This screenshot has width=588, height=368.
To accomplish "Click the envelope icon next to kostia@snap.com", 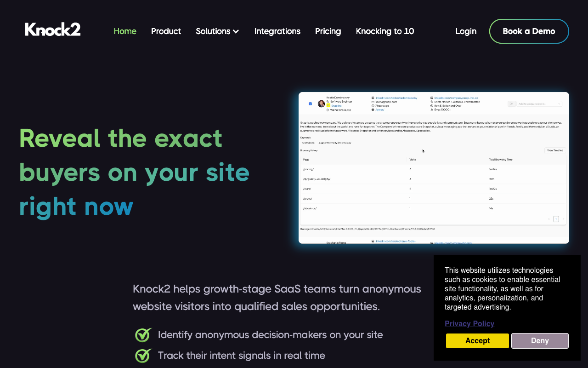I will point(373,102).
